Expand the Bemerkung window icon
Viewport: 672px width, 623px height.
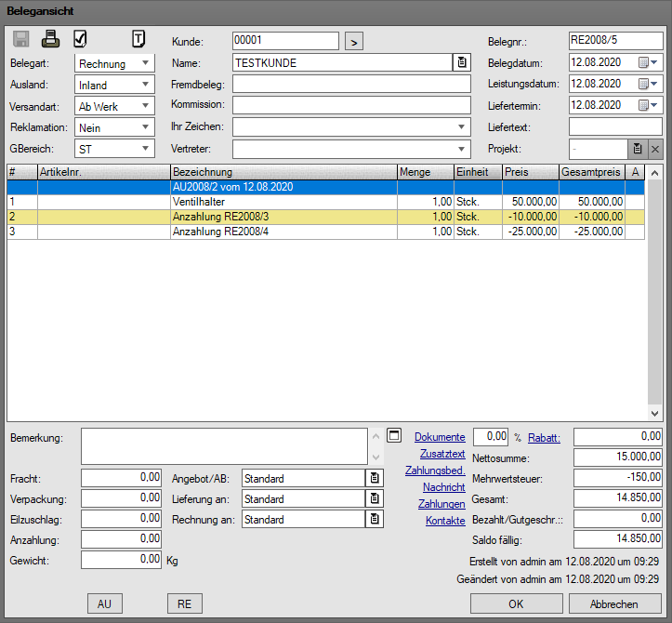(393, 435)
